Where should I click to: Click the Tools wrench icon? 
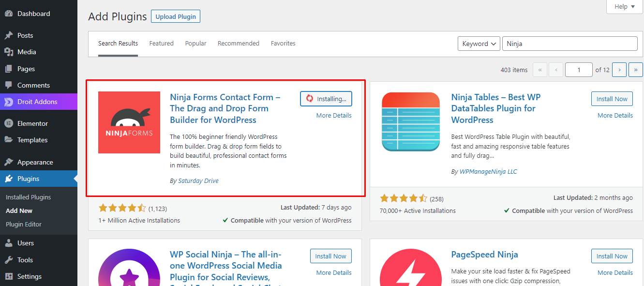9,260
